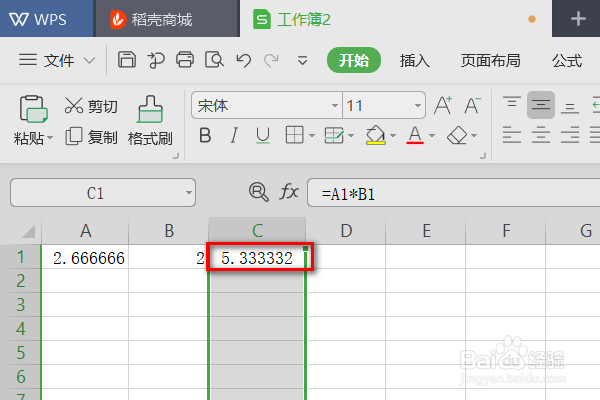Apply red font color A
The width and height of the screenshot is (600, 400).
point(415,135)
